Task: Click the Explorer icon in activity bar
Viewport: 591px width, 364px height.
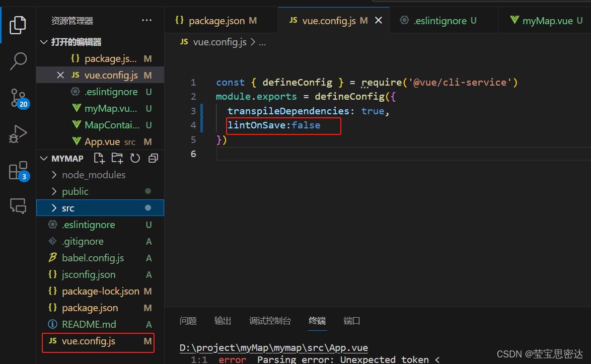Action: tap(18, 24)
